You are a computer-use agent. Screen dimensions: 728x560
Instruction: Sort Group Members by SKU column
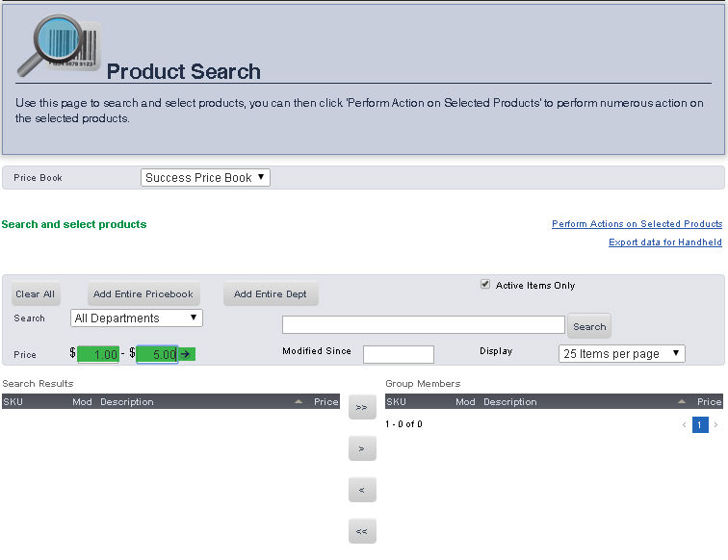pyautogui.click(x=396, y=401)
